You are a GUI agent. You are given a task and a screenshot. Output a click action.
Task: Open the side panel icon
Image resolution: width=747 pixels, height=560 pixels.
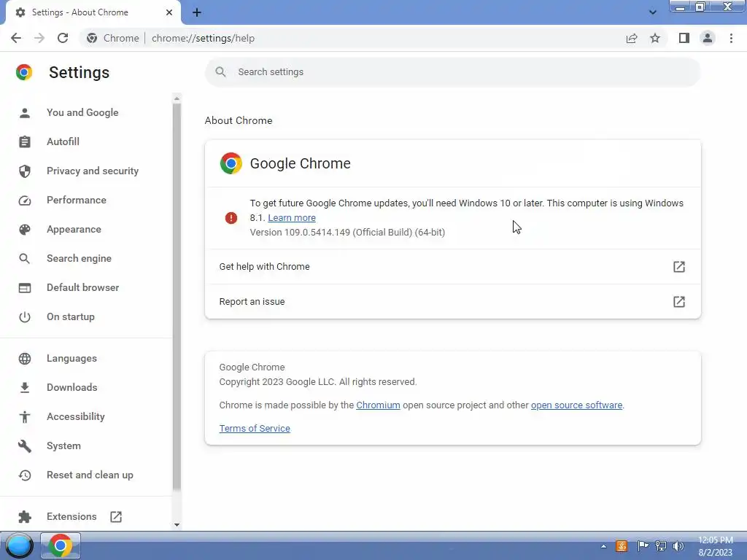click(x=684, y=38)
